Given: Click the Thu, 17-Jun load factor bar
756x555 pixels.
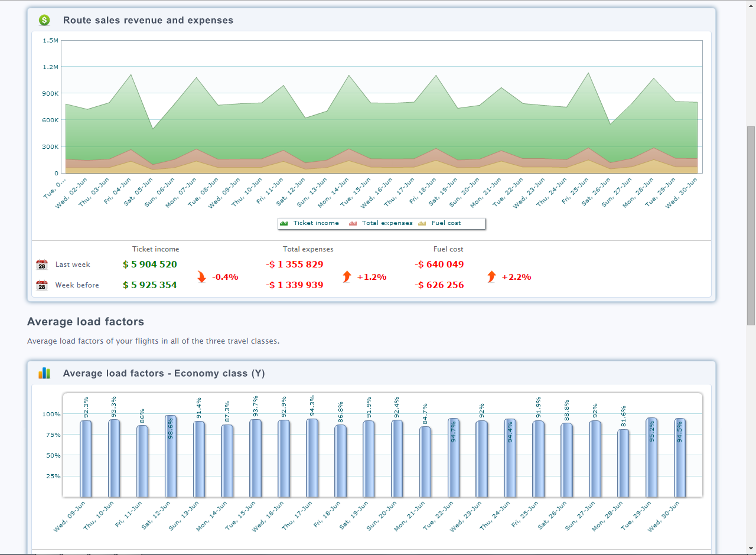Looking at the screenshot, I should pyautogui.click(x=312, y=458).
